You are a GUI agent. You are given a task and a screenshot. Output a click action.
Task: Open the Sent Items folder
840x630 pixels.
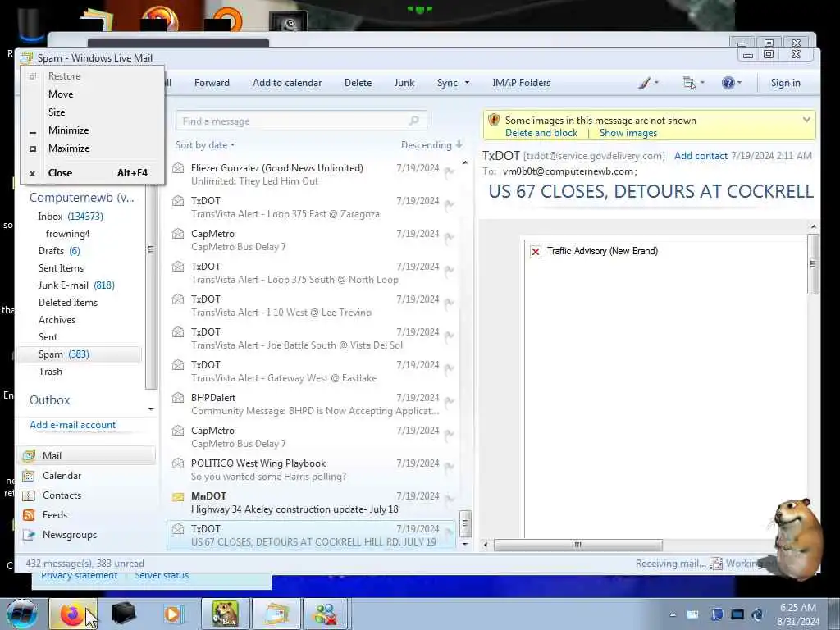pos(61,268)
